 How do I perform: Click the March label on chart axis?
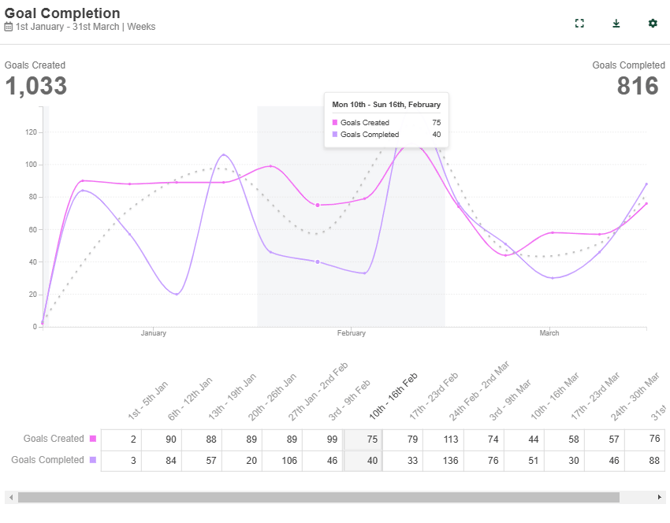(x=549, y=333)
